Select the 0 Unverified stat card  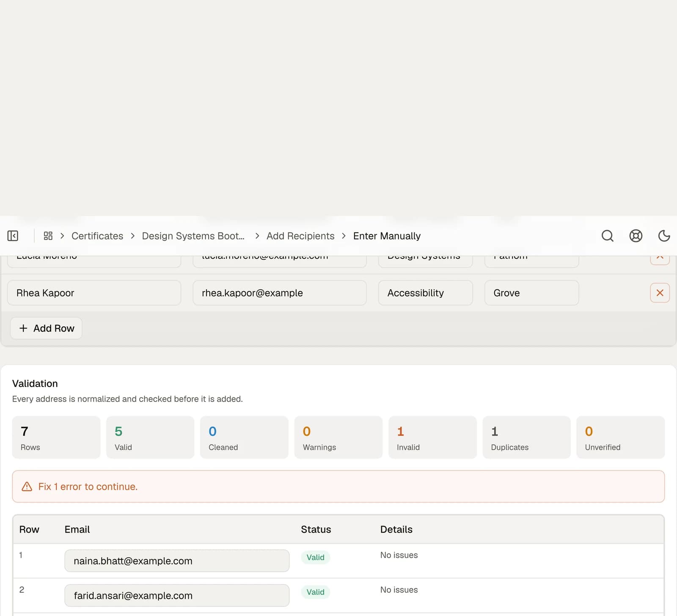(621, 437)
